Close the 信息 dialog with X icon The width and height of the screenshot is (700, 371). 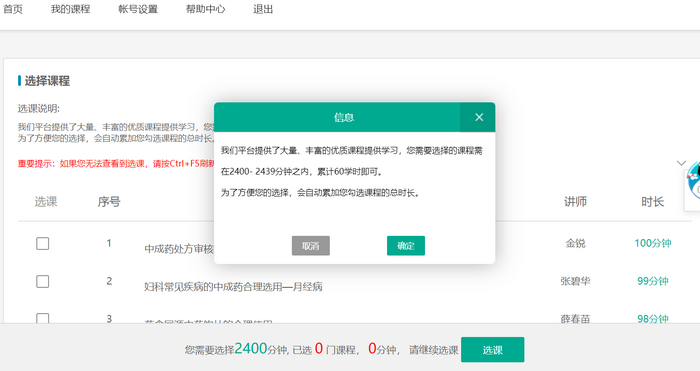479,117
